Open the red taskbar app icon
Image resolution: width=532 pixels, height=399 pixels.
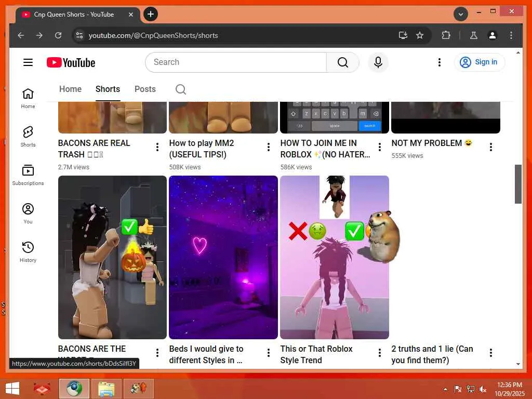[42, 388]
